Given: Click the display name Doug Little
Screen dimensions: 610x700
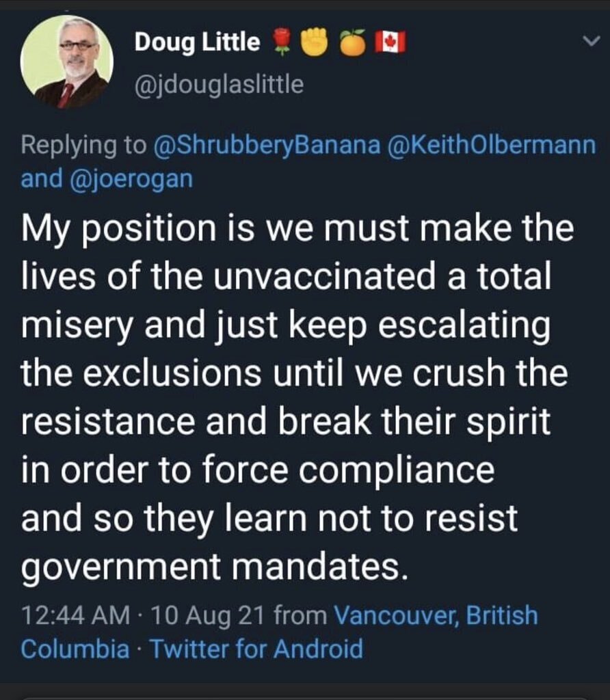Looking at the screenshot, I should 197,43.
